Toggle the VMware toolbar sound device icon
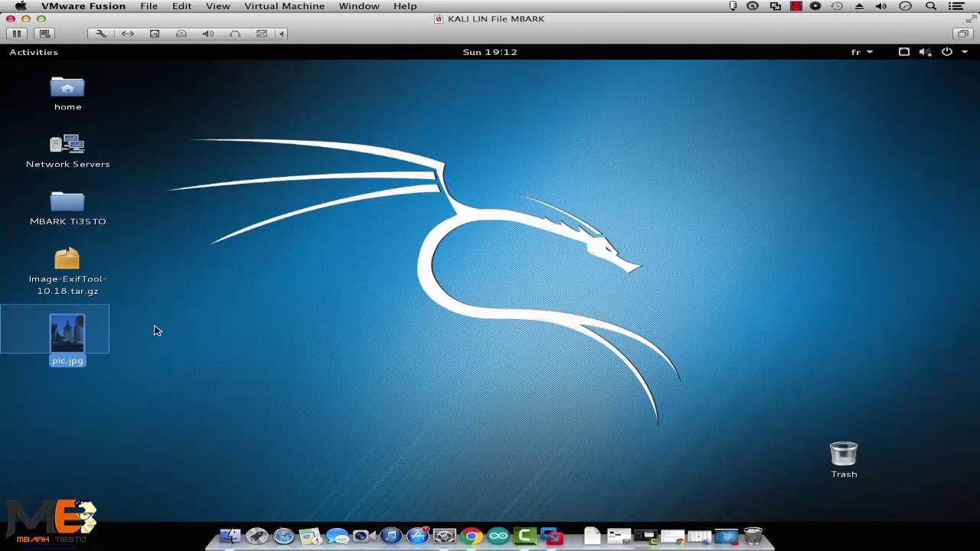Screen dimensions: 980x551 (x=207, y=34)
